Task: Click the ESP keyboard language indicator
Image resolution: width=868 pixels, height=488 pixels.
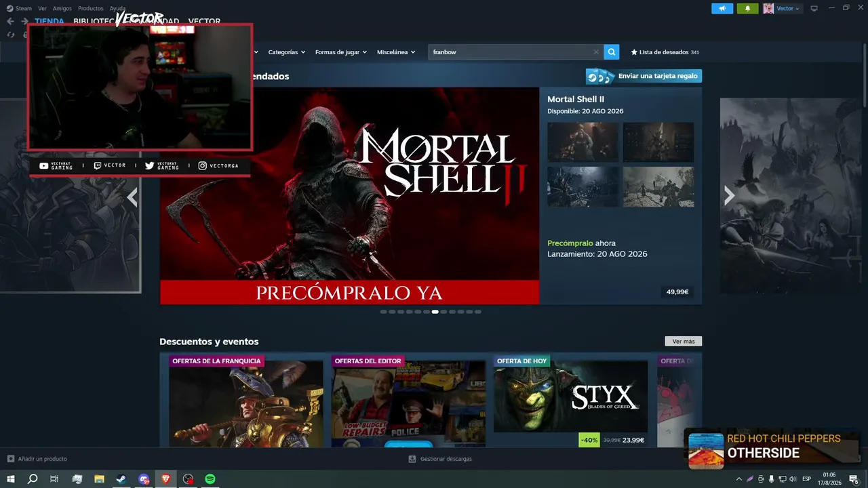Action: [x=807, y=479]
